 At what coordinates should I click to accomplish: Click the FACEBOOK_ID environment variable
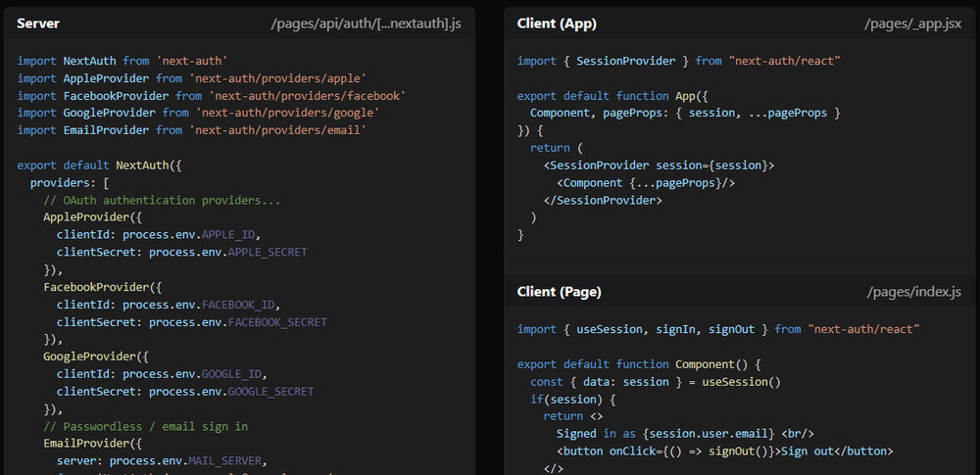[237, 305]
